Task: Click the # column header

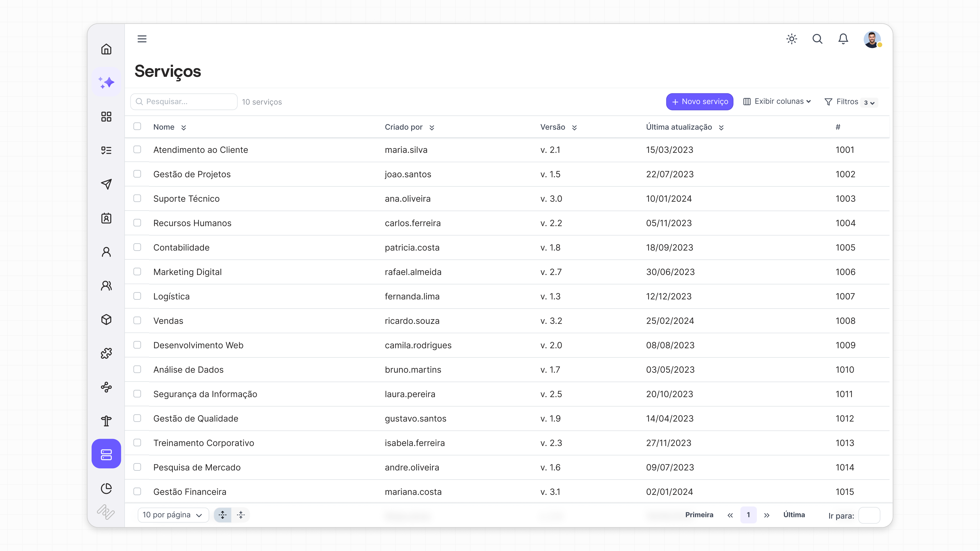Action: point(838,127)
